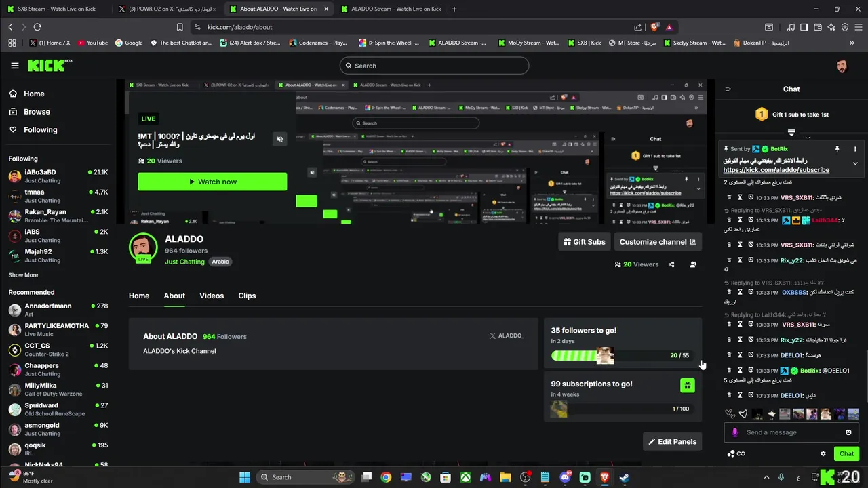The image size is (868, 488).
Task: Click the Kick search field
Action: pyautogui.click(x=434, y=66)
